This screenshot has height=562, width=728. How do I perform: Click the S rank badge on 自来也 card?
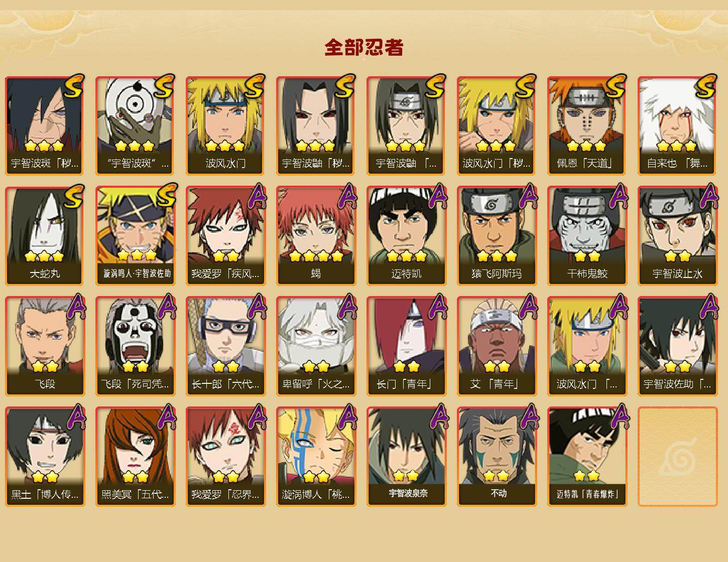(x=705, y=86)
